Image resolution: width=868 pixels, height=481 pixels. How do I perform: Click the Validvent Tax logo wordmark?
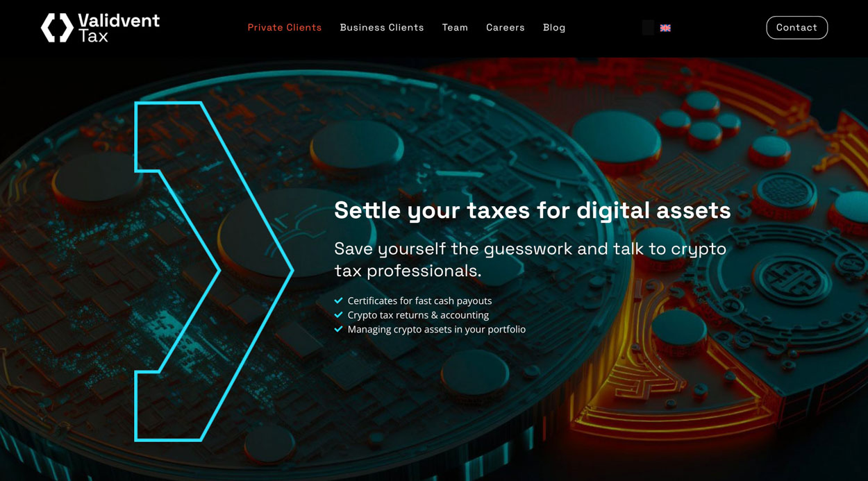119,28
